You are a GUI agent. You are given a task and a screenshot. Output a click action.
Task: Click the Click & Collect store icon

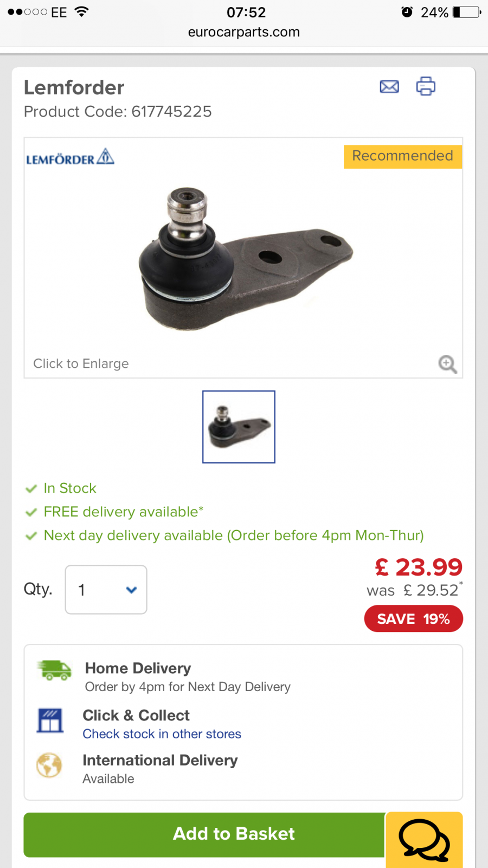50,720
